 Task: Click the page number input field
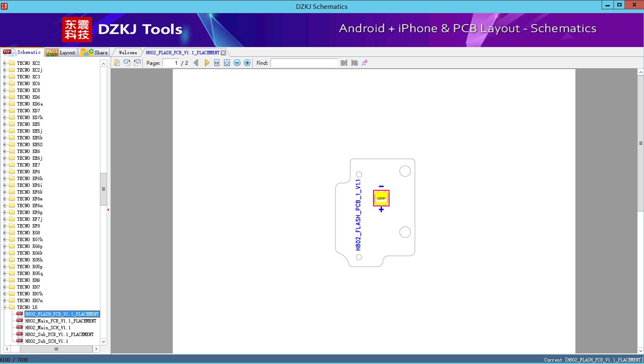tap(171, 63)
